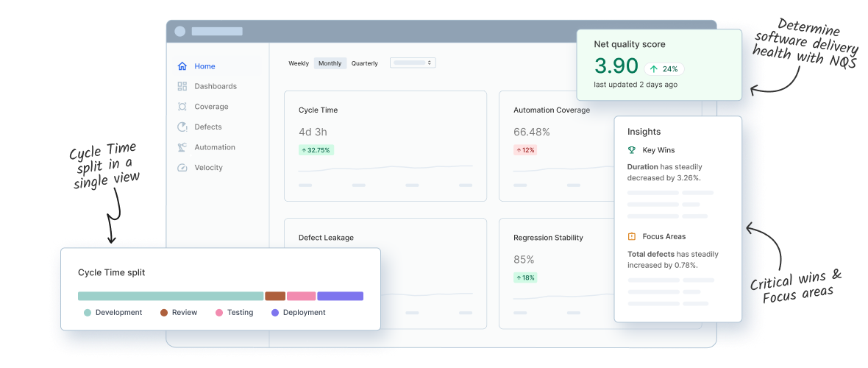Click the Focus Areas label

pos(664,237)
